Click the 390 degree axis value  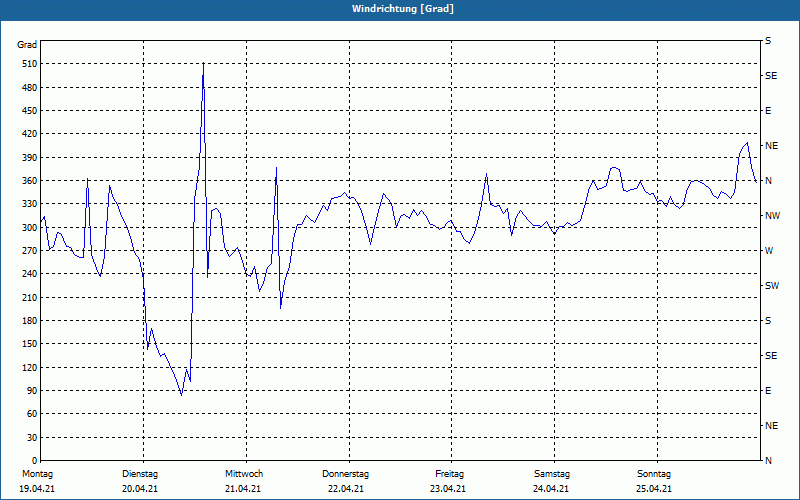tap(30, 158)
